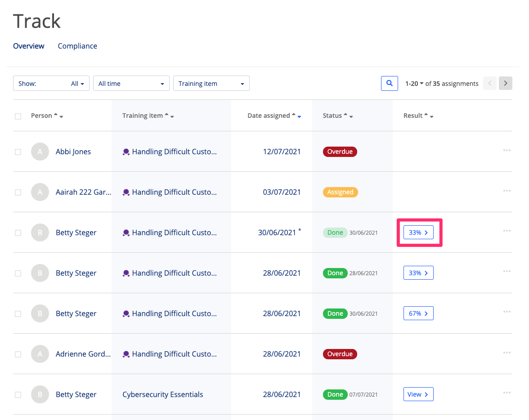Sort Person column ascending arrow
This screenshot has height=420, width=529.
56,114
